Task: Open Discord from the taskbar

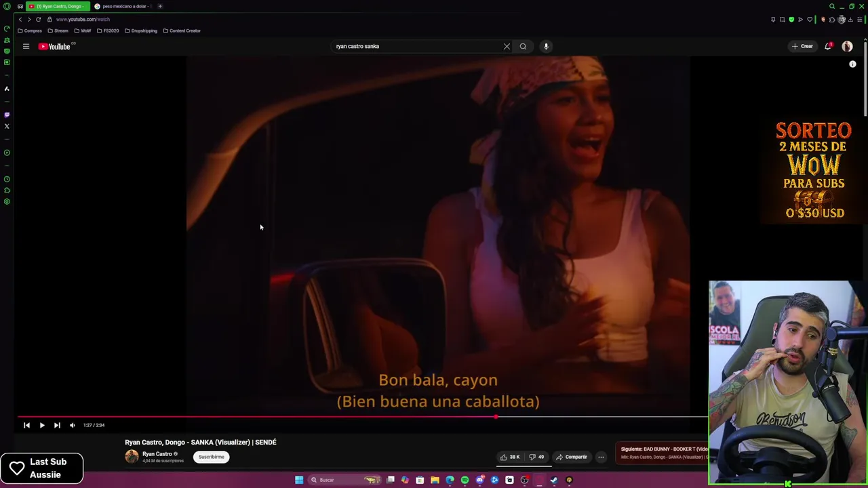Action: [x=479, y=480]
